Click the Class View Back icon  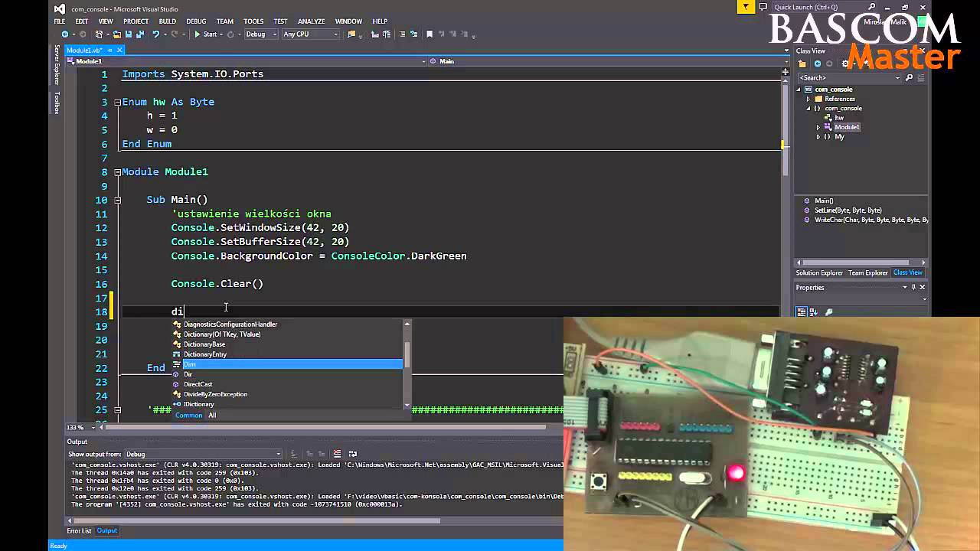(817, 64)
